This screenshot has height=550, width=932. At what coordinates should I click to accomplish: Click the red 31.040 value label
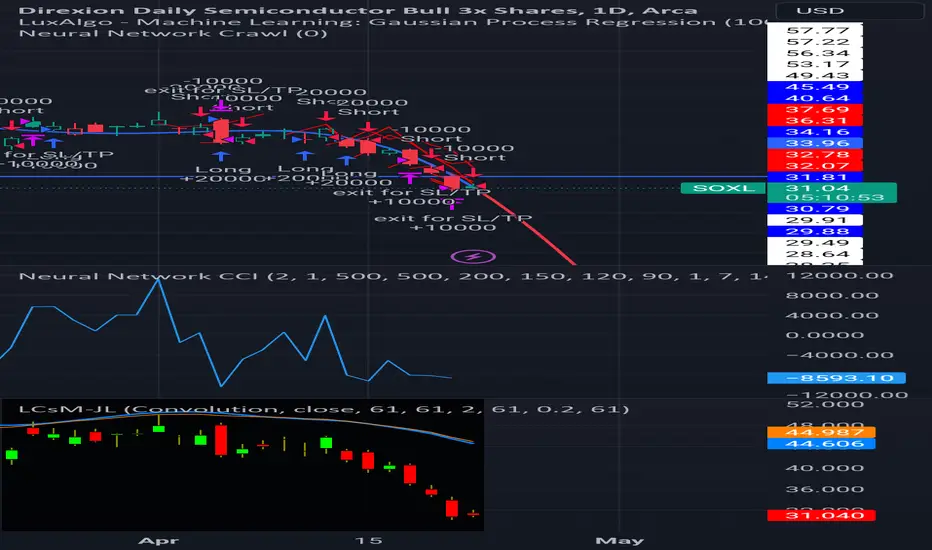[821, 515]
